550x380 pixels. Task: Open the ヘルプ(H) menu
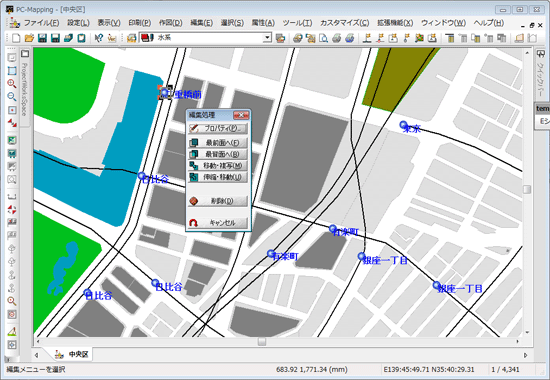(x=489, y=23)
